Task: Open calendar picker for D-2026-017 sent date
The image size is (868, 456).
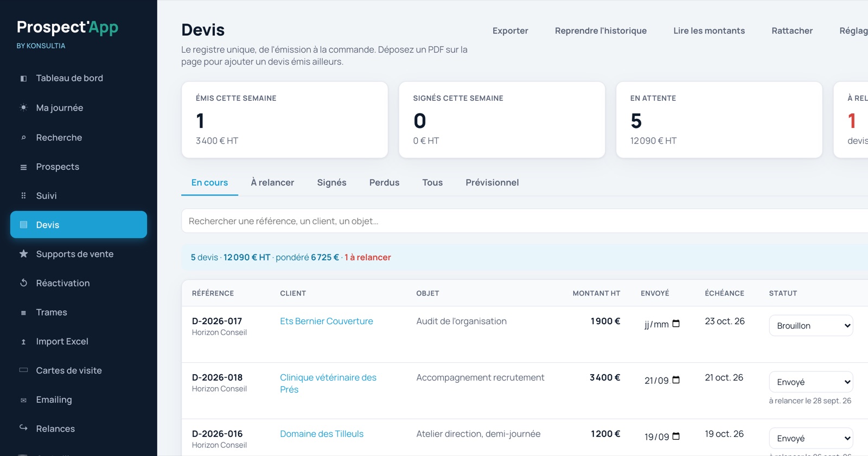Action: point(676,324)
